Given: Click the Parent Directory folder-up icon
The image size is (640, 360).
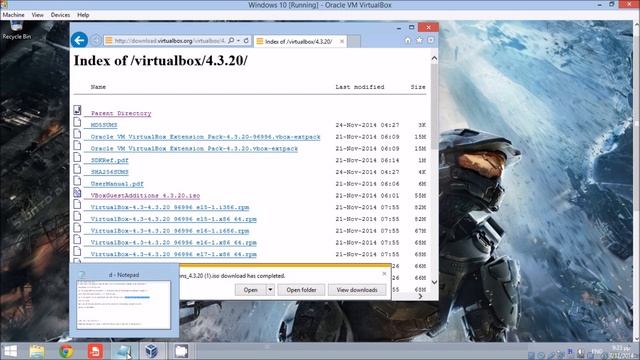Looking at the screenshot, I should point(78,110).
